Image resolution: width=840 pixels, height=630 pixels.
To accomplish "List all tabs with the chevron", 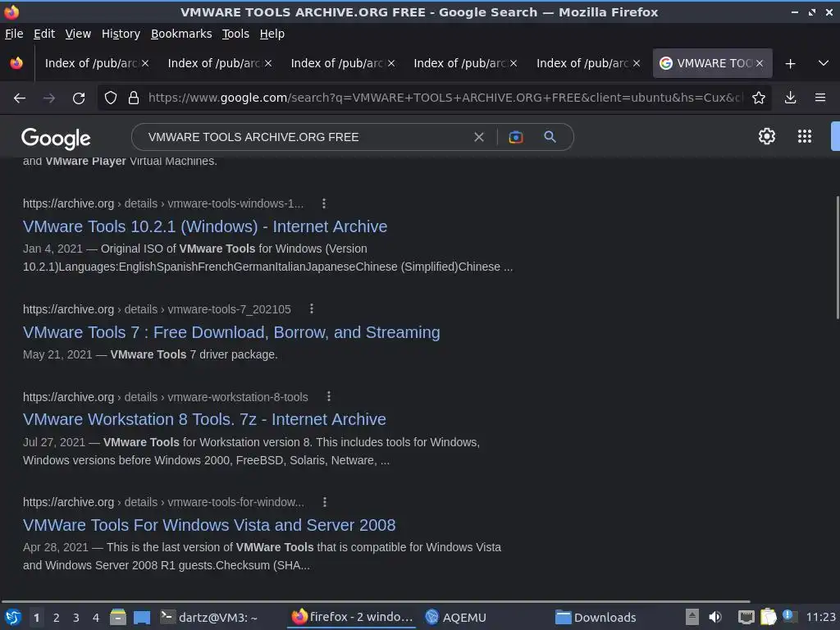I will pos(824,63).
